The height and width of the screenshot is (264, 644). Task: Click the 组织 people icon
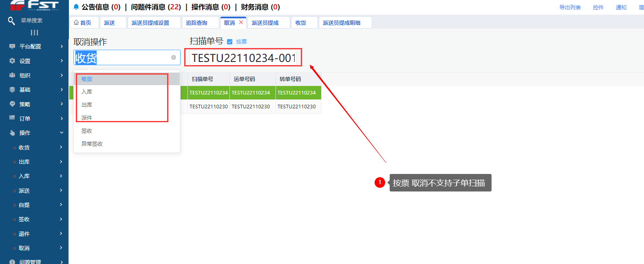(12, 75)
